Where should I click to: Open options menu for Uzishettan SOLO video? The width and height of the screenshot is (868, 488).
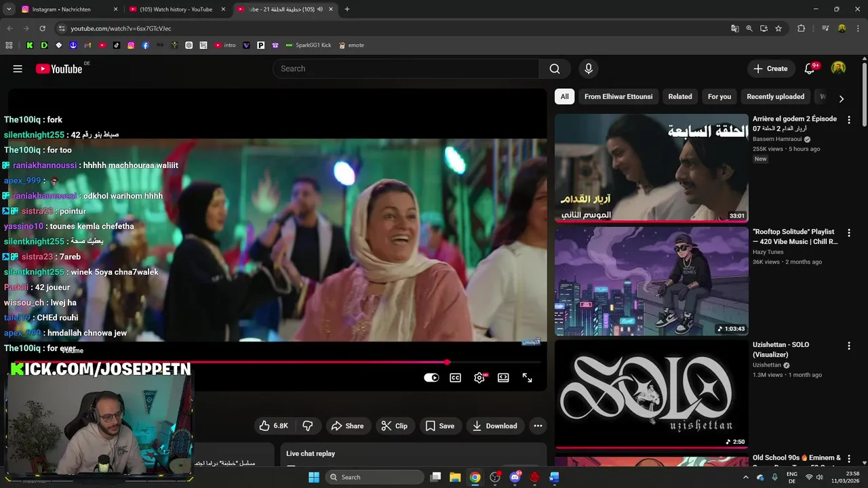click(x=849, y=346)
